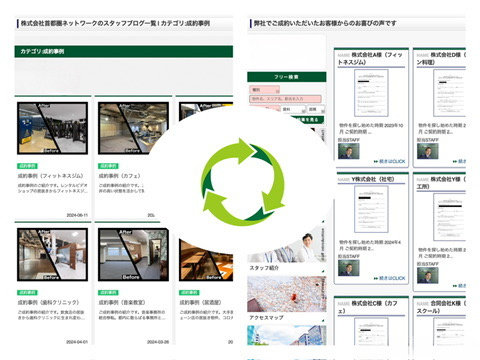
Task: Click date 2024-03-26 on 音楽教室 card
Action: pyautogui.click(x=158, y=342)
